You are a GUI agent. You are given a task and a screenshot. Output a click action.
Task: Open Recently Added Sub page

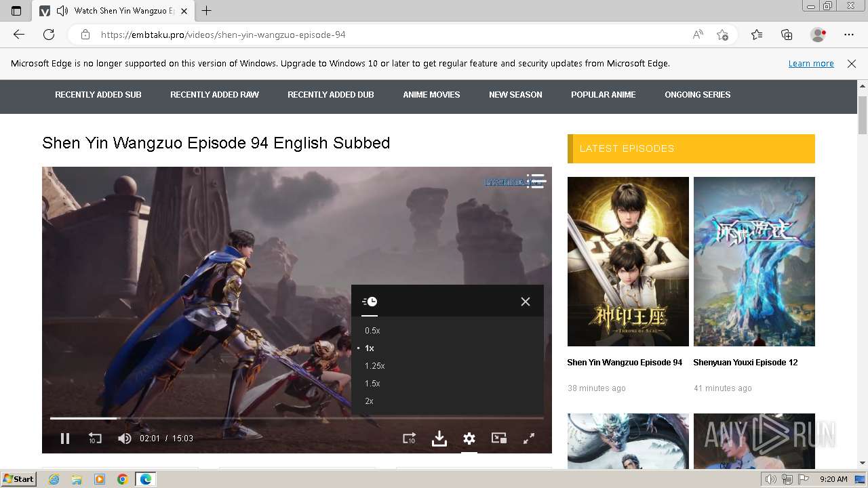[98, 95]
